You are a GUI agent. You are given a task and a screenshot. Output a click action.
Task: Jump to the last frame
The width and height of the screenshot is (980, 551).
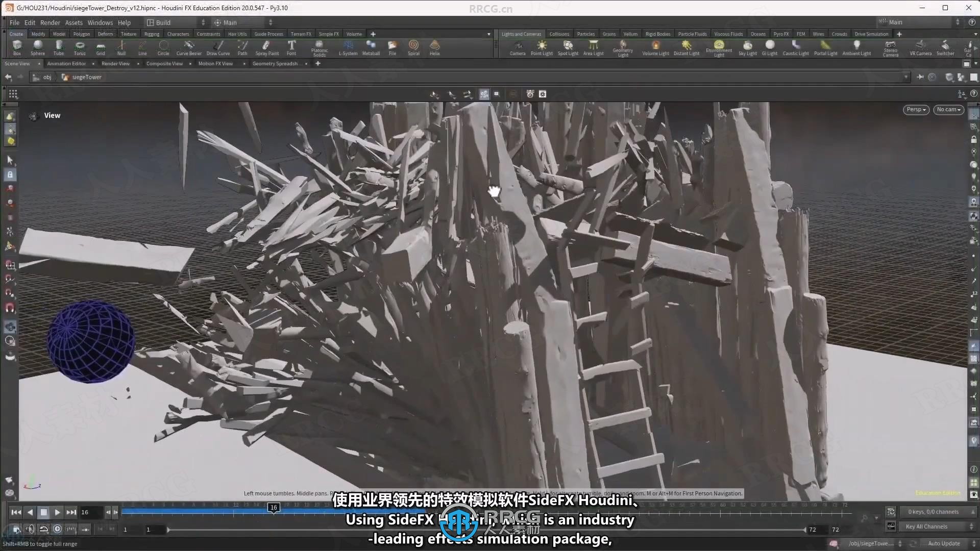[x=71, y=512]
